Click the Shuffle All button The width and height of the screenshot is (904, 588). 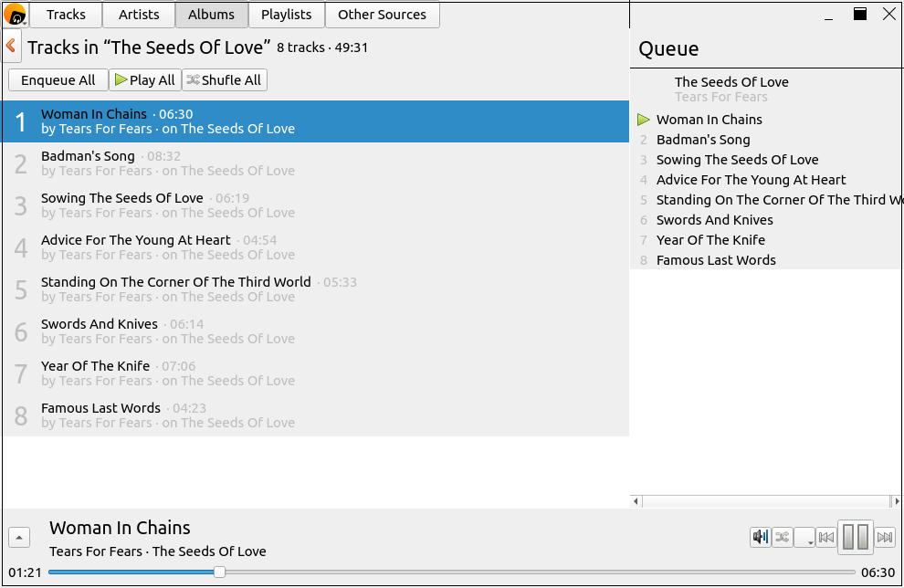click(x=225, y=80)
